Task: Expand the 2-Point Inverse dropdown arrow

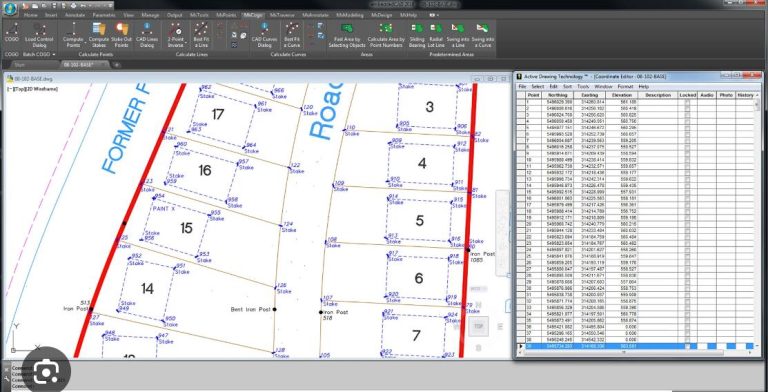Action: 187,43
